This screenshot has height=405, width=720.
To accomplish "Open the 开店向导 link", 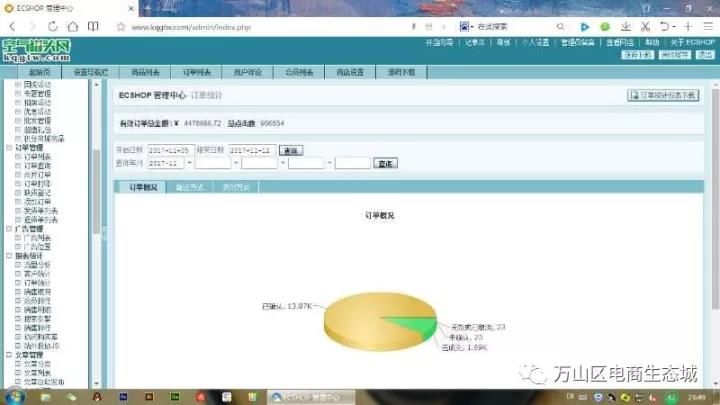I will (439, 42).
